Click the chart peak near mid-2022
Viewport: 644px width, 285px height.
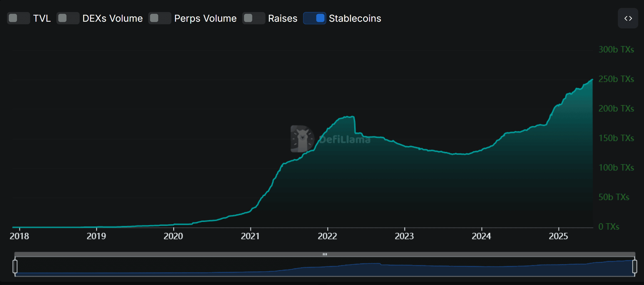(x=352, y=117)
